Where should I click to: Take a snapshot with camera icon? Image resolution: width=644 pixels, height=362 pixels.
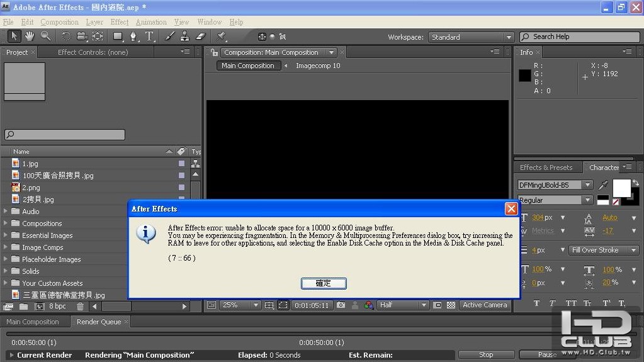tap(341, 305)
